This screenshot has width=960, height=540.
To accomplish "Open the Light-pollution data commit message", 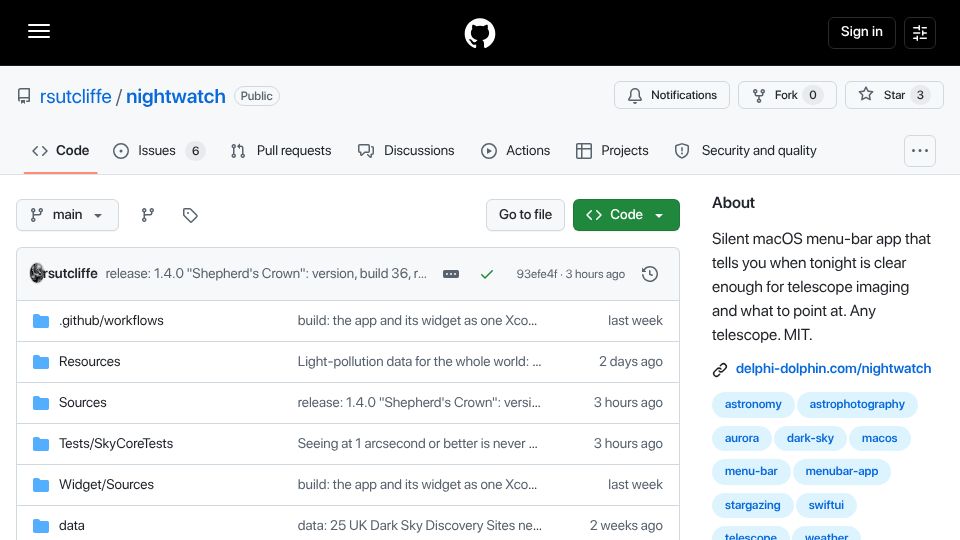I will [x=419, y=362].
